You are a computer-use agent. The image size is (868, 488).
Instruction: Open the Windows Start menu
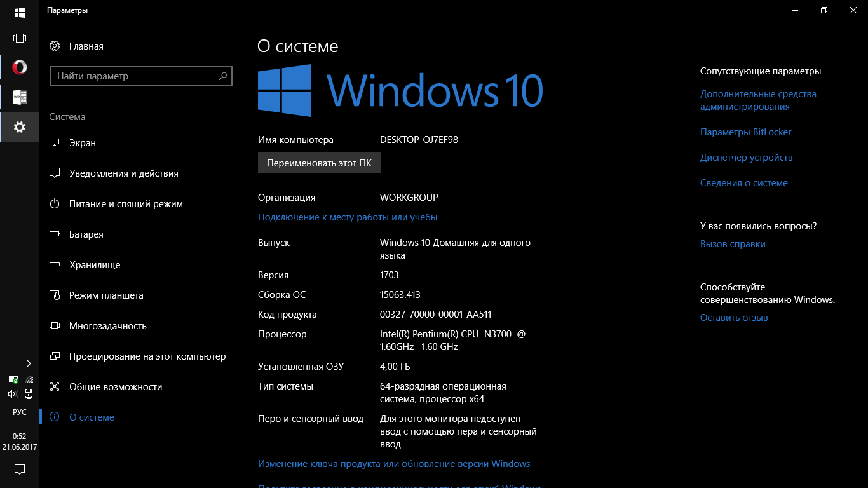pyautogui.click(x=20, y=13)
